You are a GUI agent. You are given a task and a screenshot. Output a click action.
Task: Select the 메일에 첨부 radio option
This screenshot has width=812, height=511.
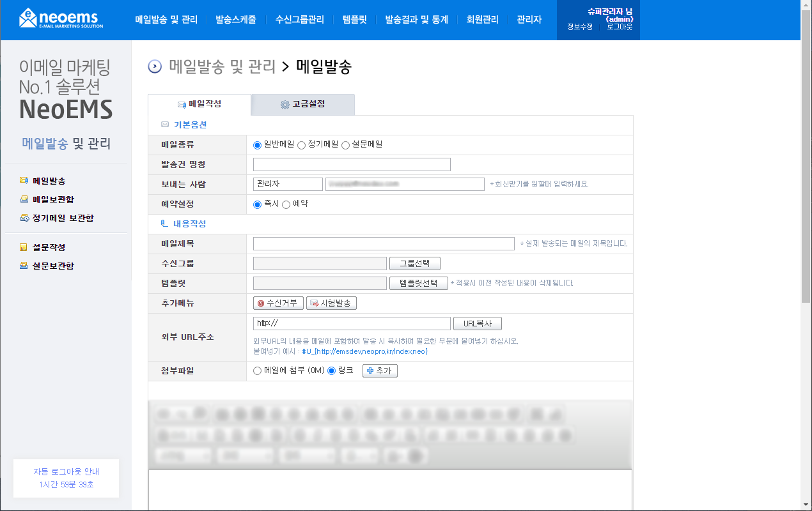[258, 371]
